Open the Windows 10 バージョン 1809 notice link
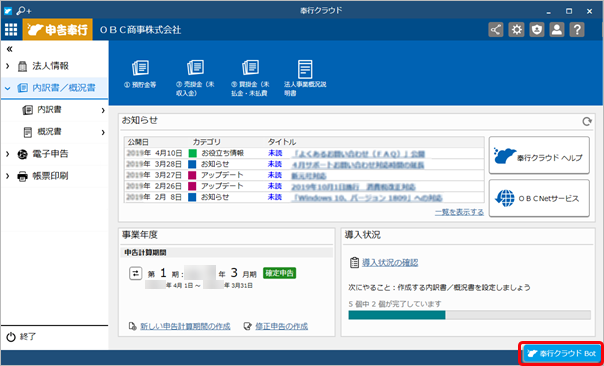The image size is (604, 366). pyautogui.click(x=367, y=198)
